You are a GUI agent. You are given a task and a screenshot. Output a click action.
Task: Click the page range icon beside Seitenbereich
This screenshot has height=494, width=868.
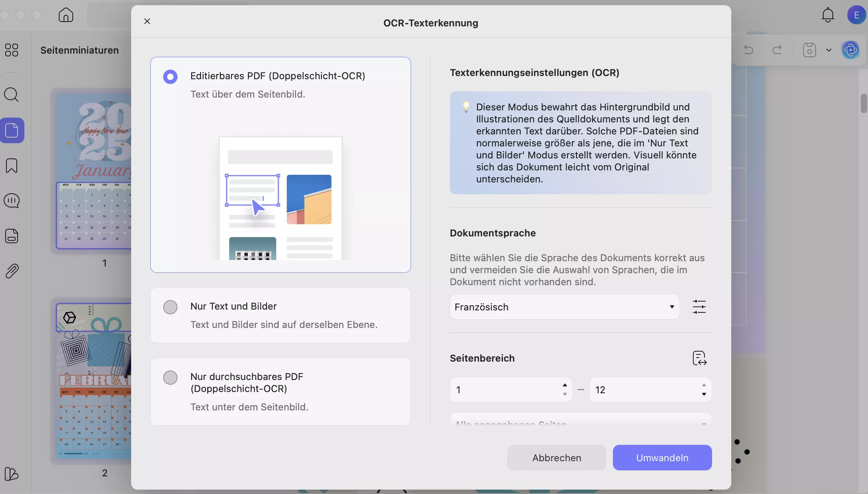click(699, 358)
